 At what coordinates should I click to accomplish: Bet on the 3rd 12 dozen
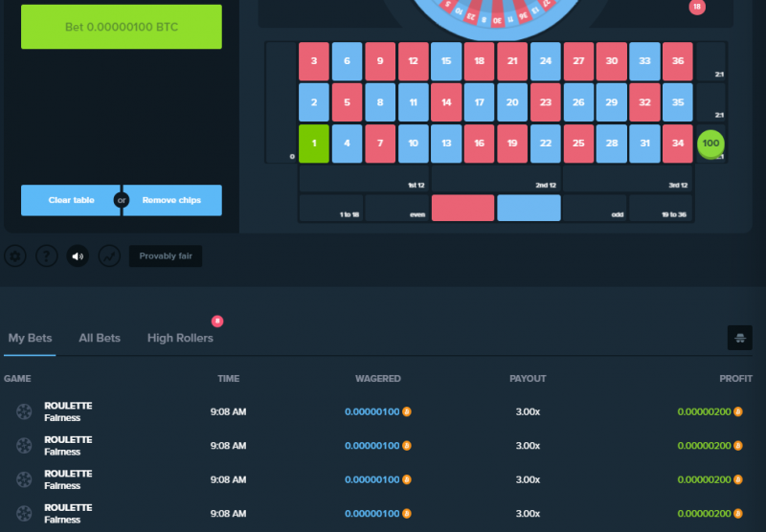coord(628,179)
